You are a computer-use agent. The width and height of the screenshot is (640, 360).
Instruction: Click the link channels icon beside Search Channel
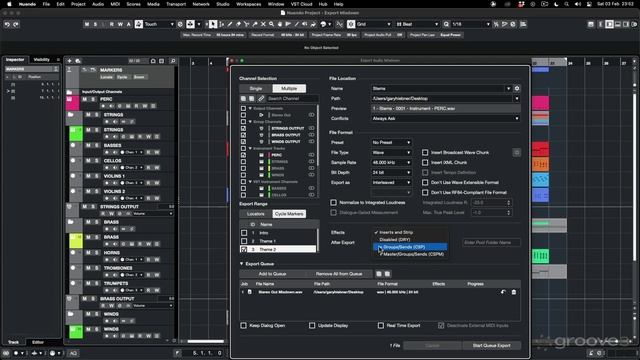coord(261,98)
